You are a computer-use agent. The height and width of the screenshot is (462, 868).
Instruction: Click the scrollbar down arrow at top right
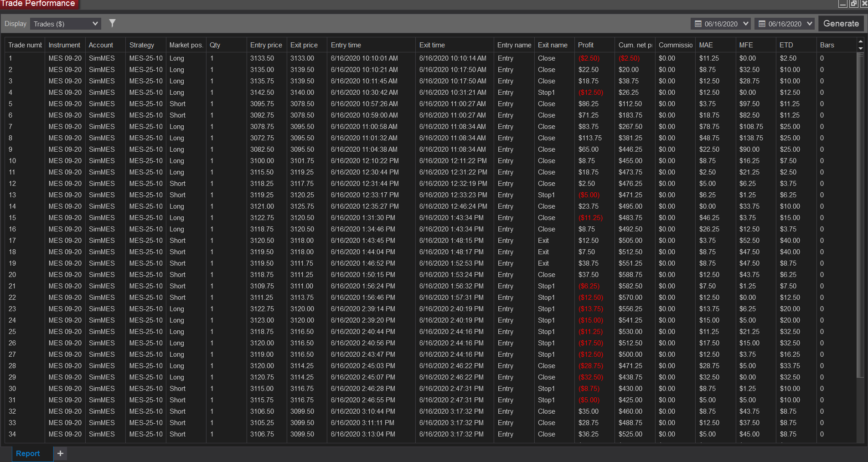pyautogui.click(x=860, y=48)
